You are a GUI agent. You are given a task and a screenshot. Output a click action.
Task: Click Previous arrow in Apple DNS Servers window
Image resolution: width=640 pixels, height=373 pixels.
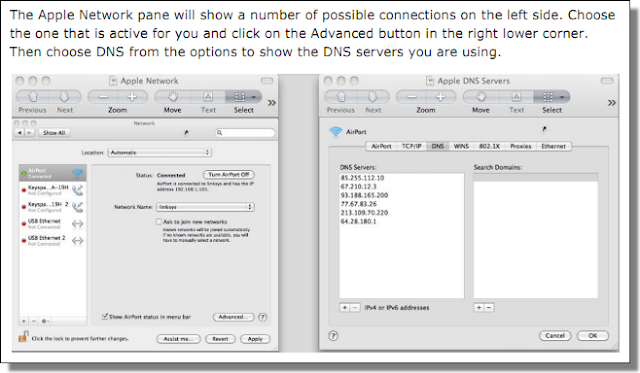pyautogui.click(x=341, y=97)
